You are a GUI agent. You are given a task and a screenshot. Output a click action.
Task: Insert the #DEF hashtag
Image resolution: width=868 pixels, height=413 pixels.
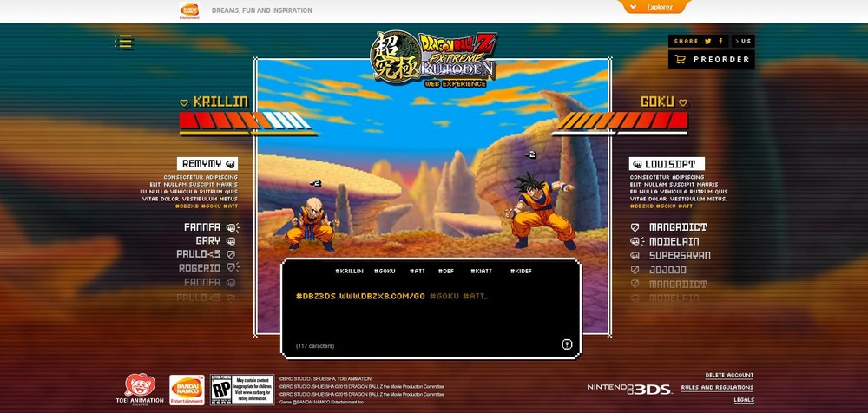[x=445, y=272]
